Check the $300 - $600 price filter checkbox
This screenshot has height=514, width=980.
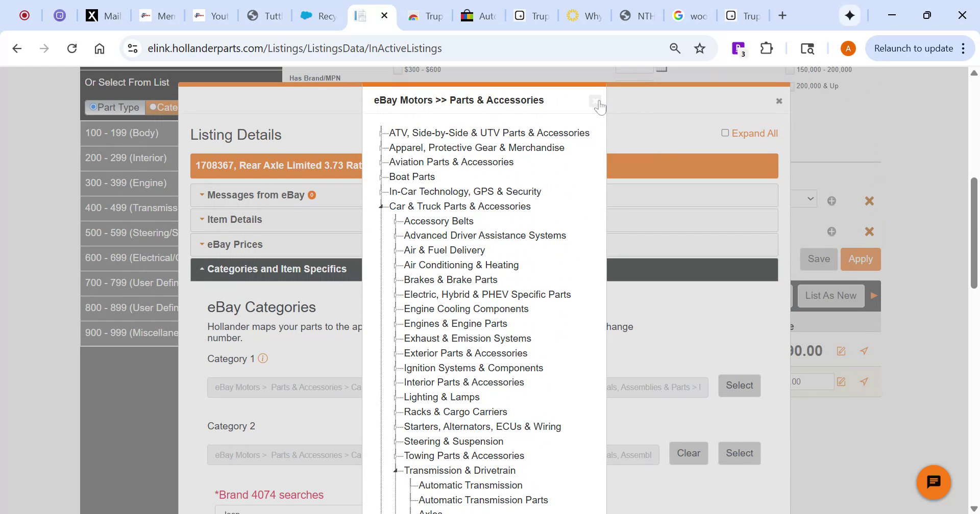(397, 69)
